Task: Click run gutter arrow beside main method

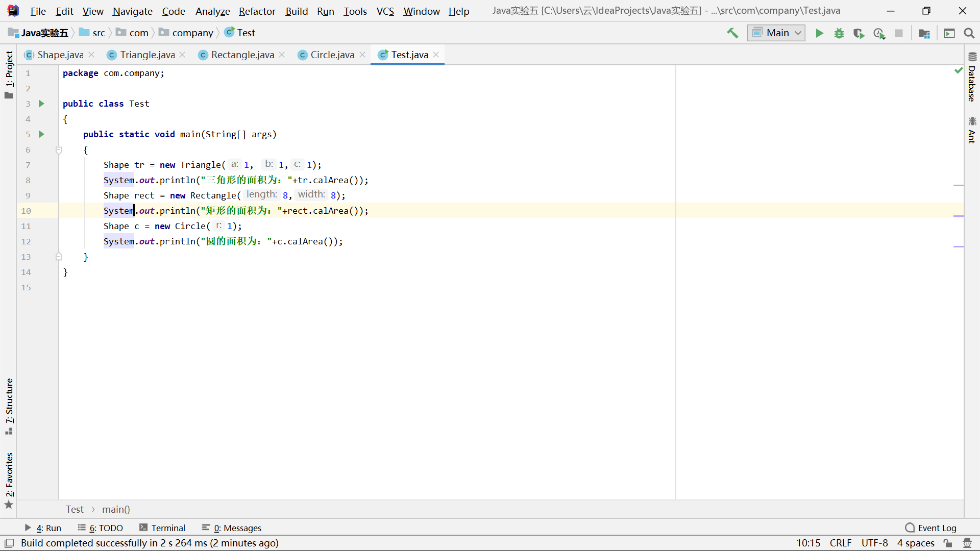Action: (x=42, y=134)
